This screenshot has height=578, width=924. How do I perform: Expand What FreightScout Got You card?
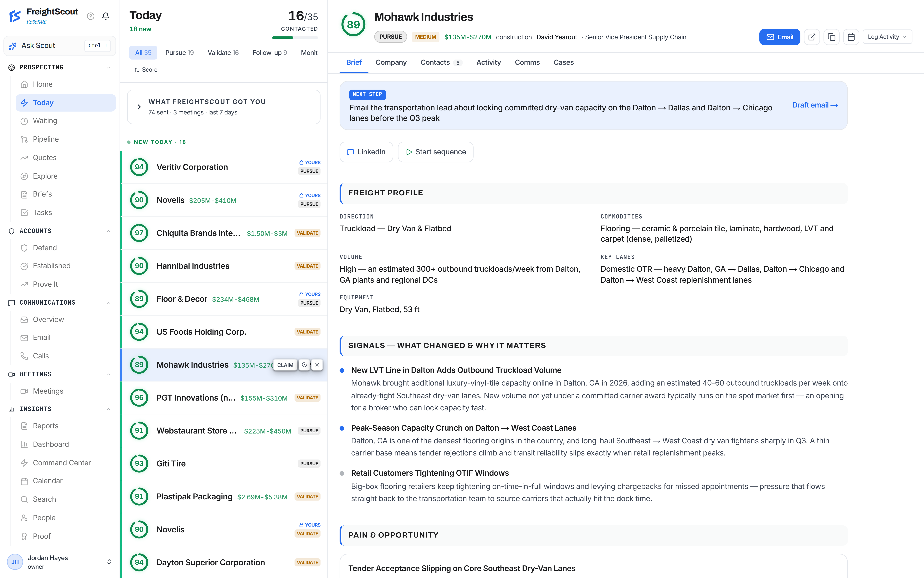223,107
